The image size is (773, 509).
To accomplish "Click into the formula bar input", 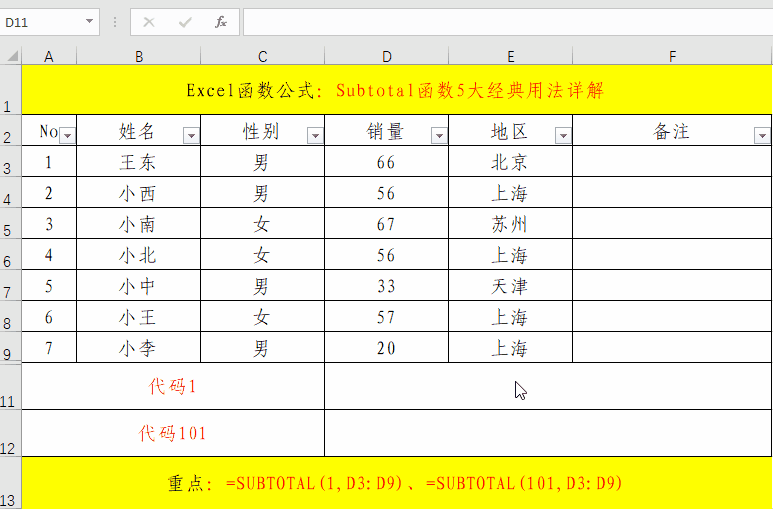I will pyautogui.click(x=508, y=22).
